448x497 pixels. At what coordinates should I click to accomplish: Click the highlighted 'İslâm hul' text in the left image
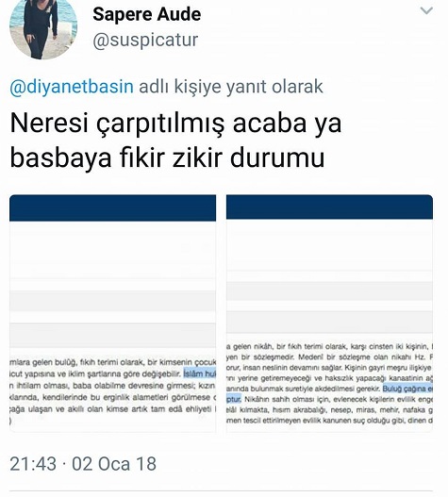(200, 373)
